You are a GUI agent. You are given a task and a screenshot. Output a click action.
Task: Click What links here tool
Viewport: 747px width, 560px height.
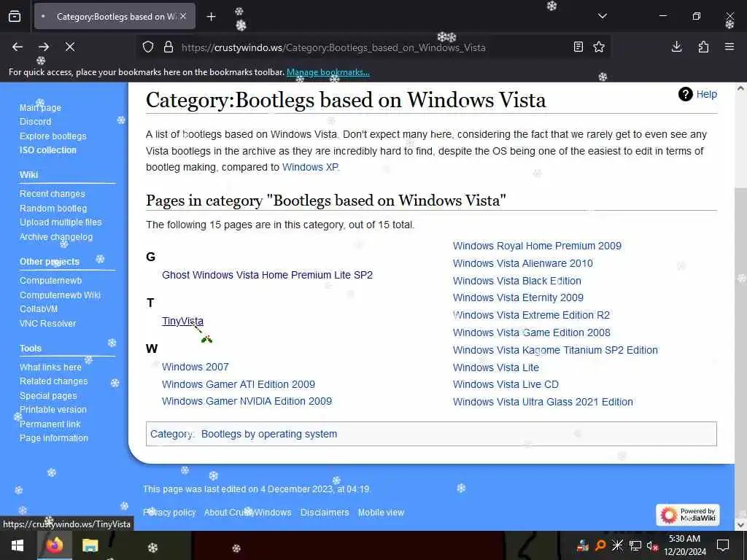pos(50,367)
